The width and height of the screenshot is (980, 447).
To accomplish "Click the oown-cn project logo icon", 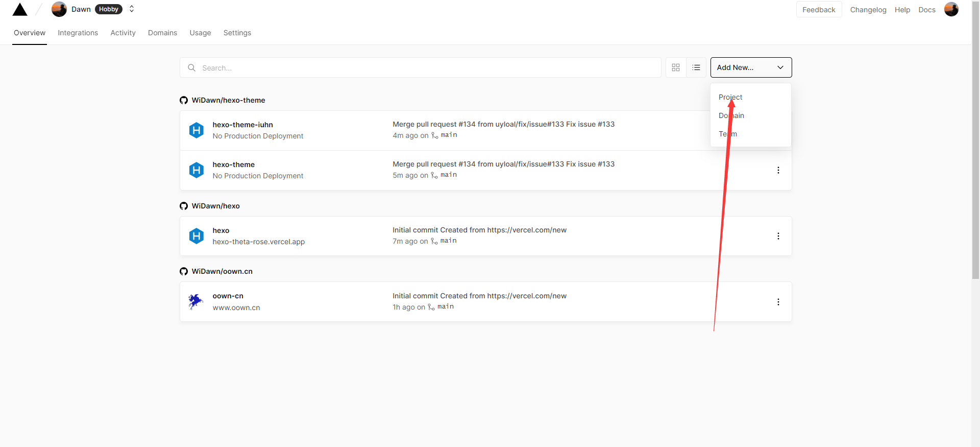I will coord(195,301).
